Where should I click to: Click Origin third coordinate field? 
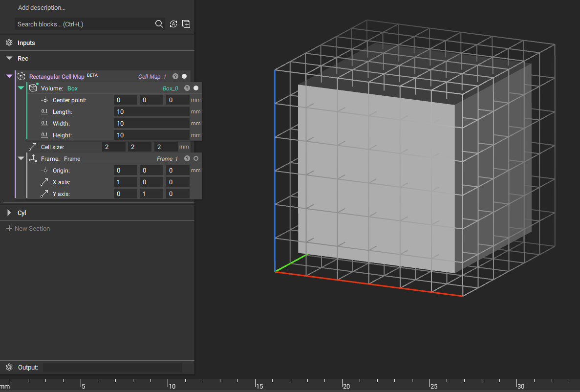(177, 170)
